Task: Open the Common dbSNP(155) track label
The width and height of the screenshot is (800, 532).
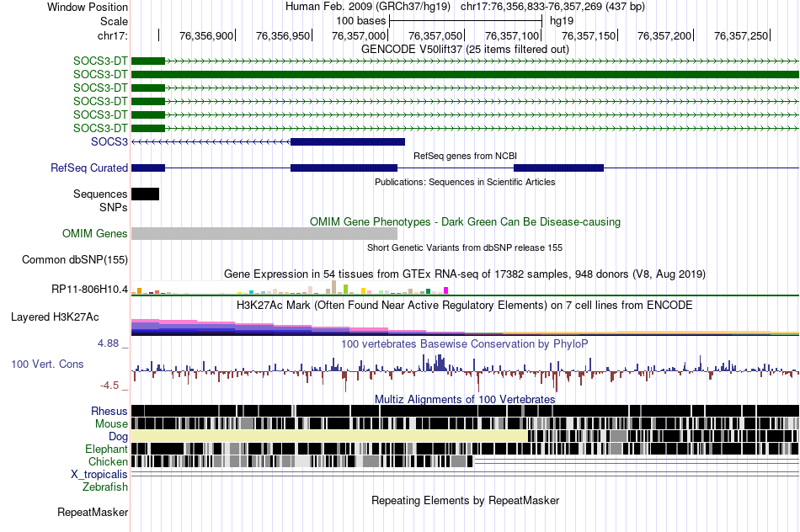Action: [74, 259]
